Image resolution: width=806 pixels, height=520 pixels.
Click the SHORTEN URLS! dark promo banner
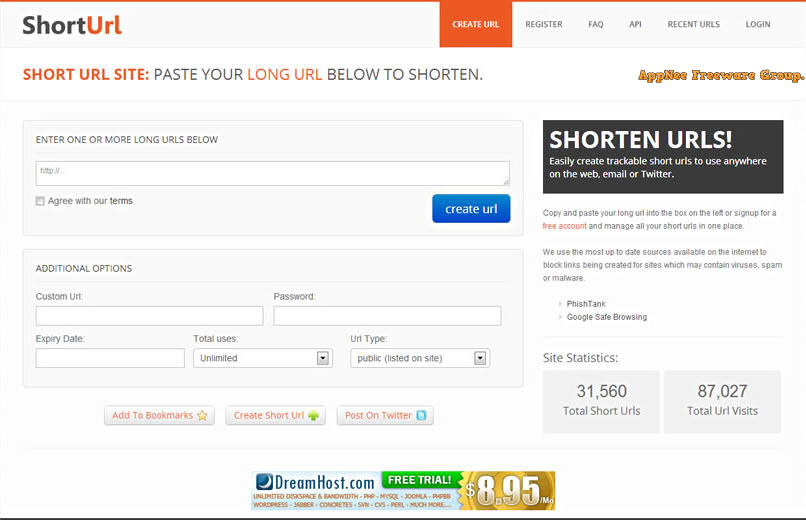(663, 157)
